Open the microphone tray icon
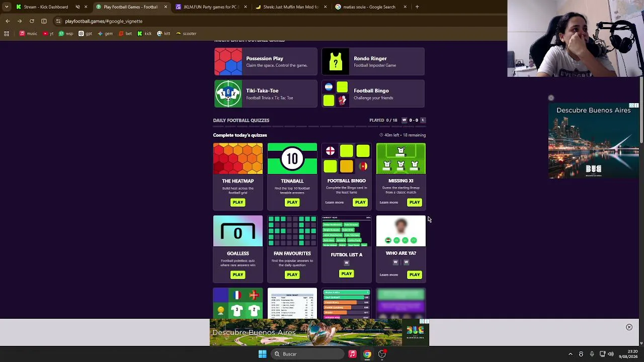Screen dimensions: 644x362 (x=592, y=354)
